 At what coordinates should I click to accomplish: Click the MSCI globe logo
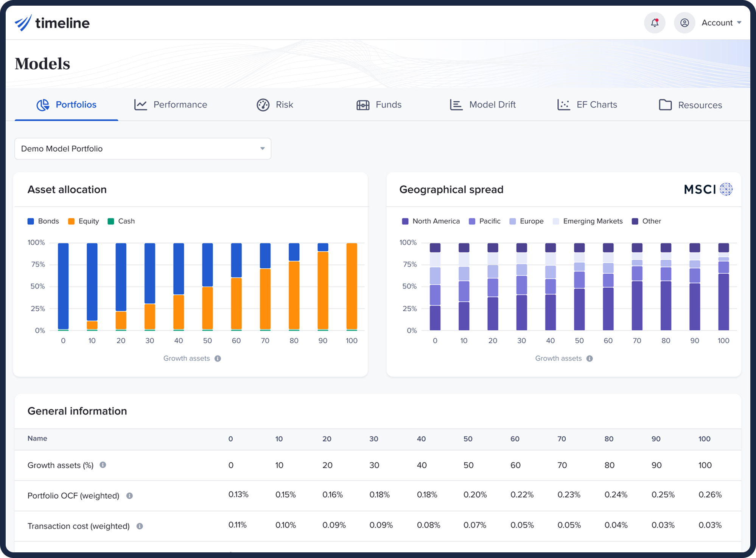(726, 189)
